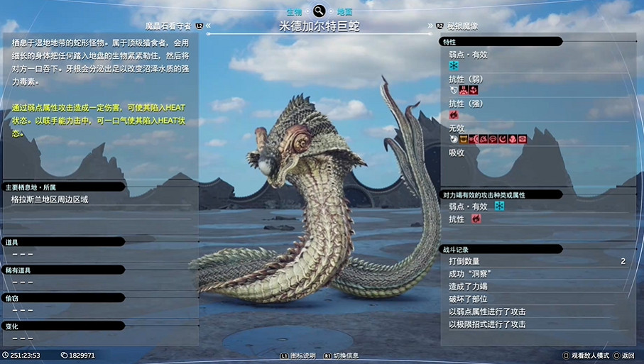This screenshot has width=644, height=364.
Task: Click the first immunity icon under 无效
Action: 454,139
